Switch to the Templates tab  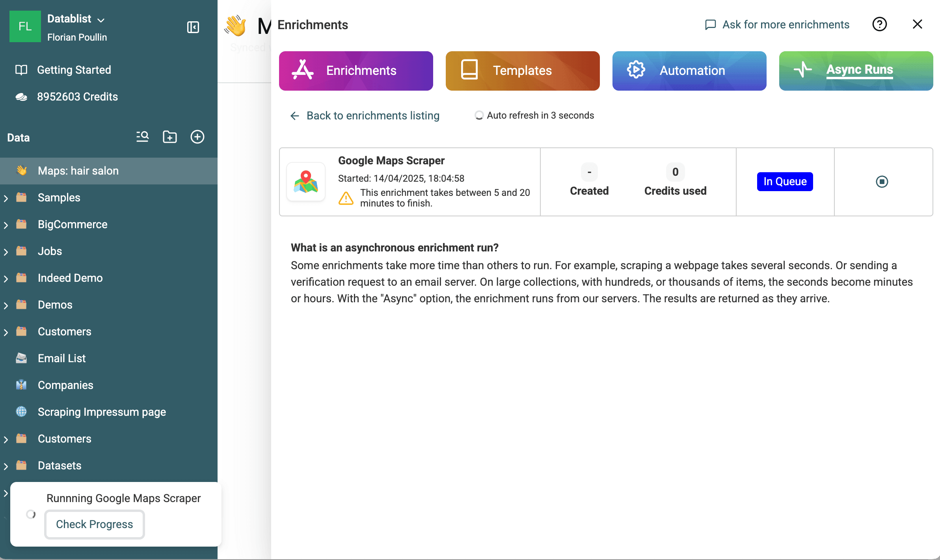(523, 71)
